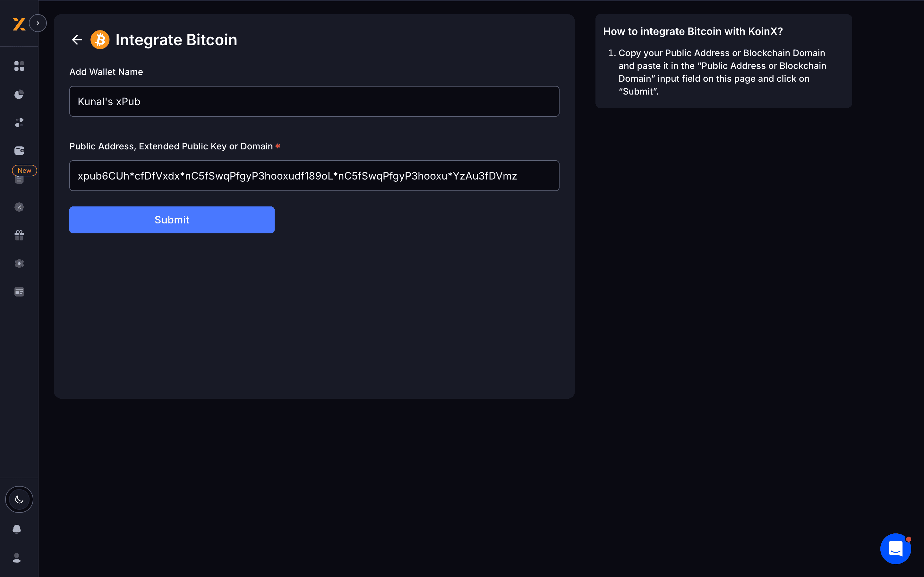924x577 pixels.
Task: Open the dashboard grid icon
Action: [x=19, y=66]
